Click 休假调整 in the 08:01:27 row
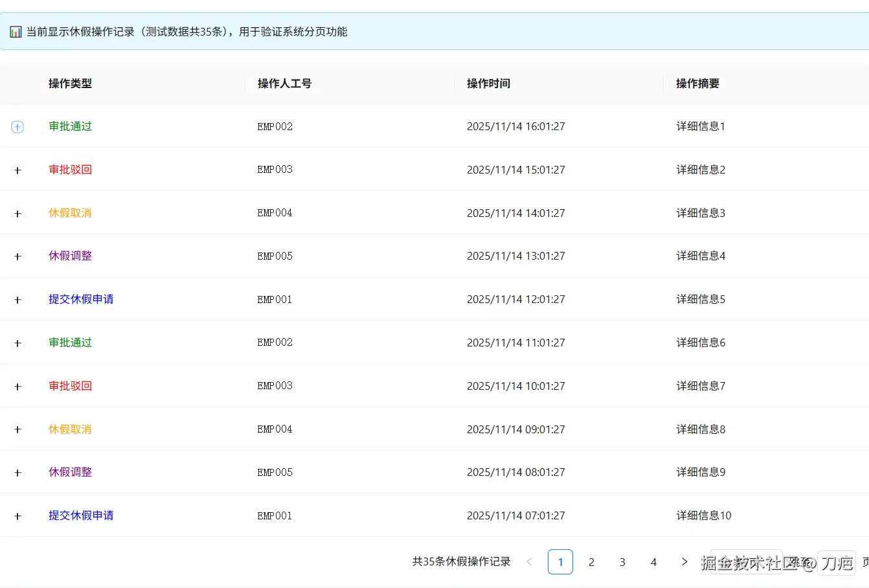This screenshot has height=588, width=869. [70, 472]
